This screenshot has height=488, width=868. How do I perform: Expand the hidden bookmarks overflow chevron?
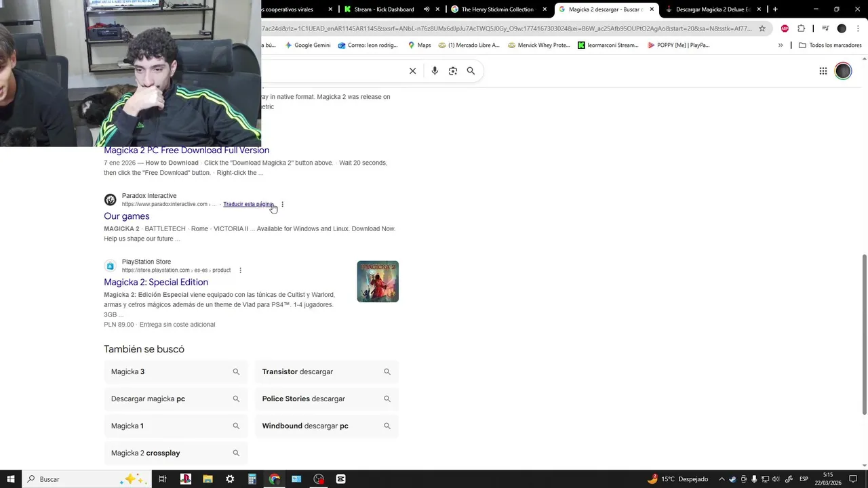click(781, 45)
